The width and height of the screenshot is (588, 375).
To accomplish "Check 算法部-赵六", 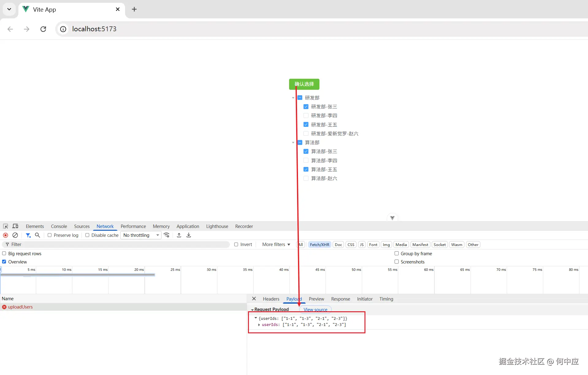I will pyautogui.click(x=306, y=178).
